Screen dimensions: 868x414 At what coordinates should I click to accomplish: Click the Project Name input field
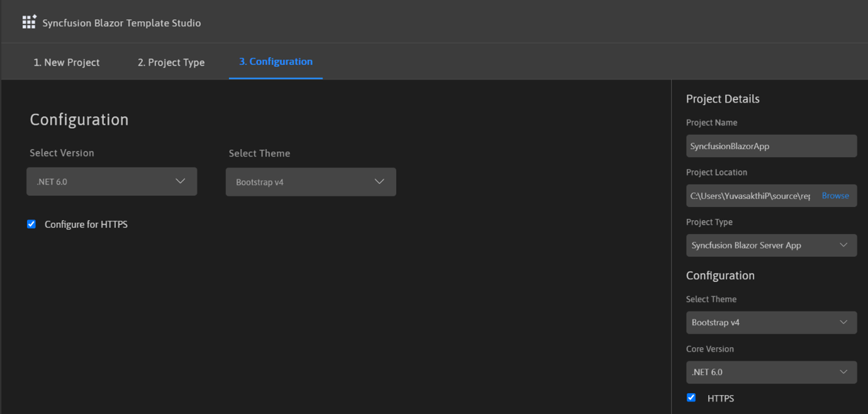pyautogui.click(x=770, y=146)
